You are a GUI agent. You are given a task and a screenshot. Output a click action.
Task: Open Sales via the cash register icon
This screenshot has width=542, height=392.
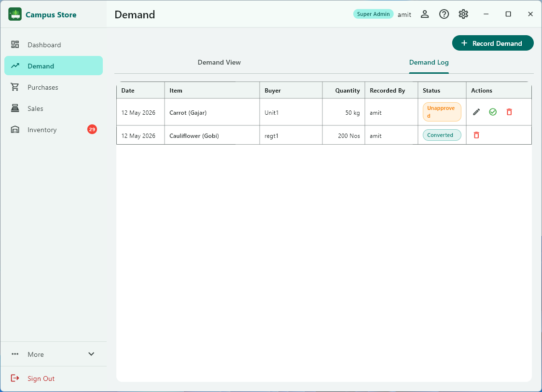pyautogui.click(x=15, y=108)
